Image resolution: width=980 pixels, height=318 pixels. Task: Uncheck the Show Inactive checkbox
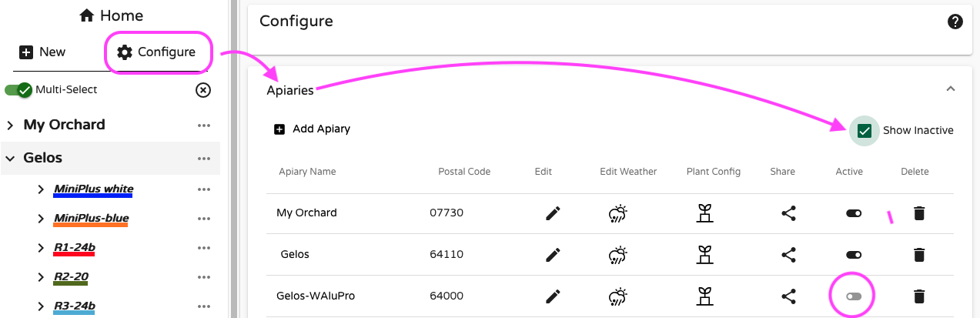click(x=864, y=131)
